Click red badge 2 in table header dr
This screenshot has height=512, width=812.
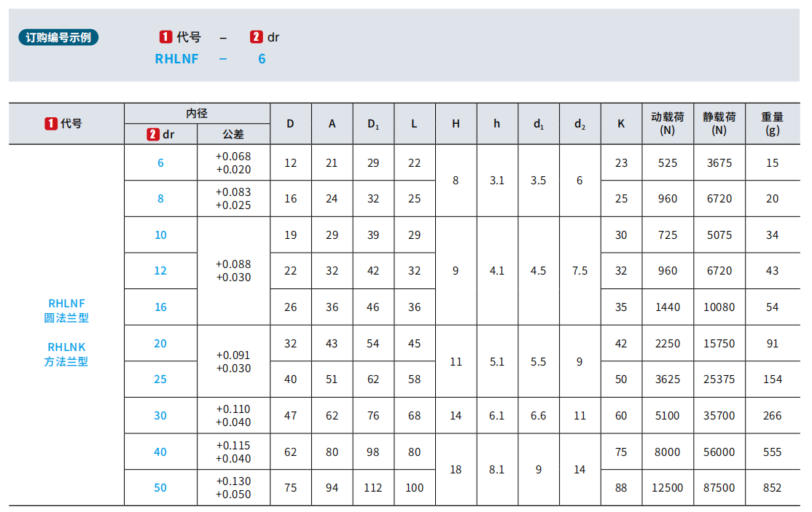[x=153, y=134]
